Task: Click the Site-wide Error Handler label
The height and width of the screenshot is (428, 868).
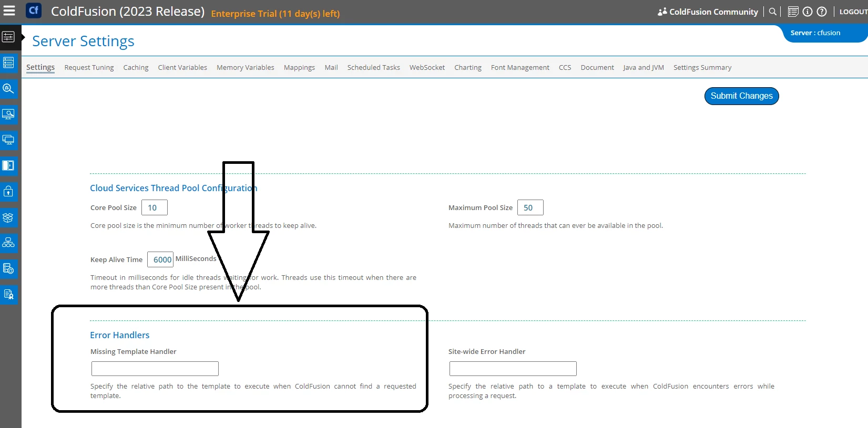Action: (487, 351)
